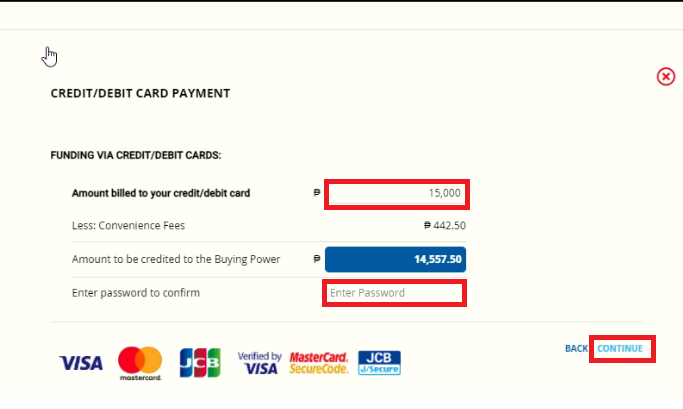Click the peso sign beside the Buying Power amount
This screenshot has width=683, height=409.
coord(317,259)
